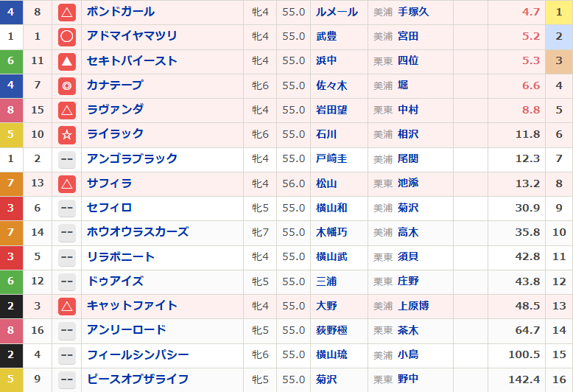Click the blank mark icon for ピースオブザライフ
Viewport: 573px width, 392px height.
67,379
